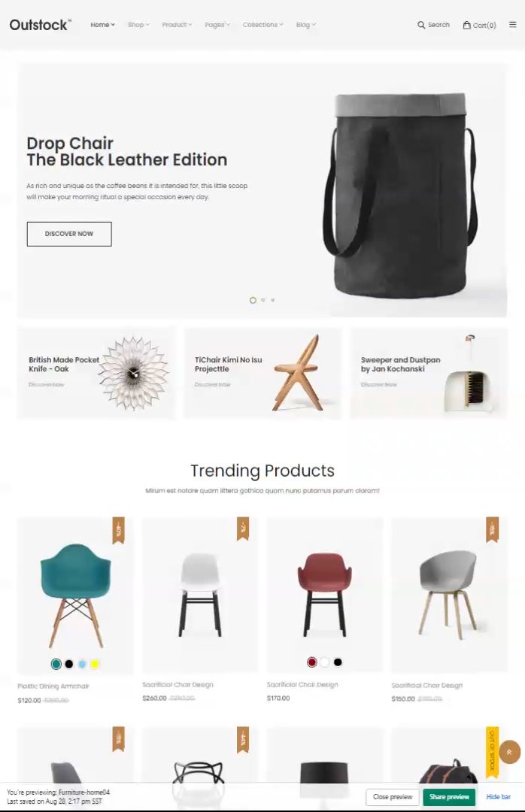The width and height of the screenshot is (525, 812).
Task: Click the Out of Stock yellow ribbon
Action: click(x=493, y=752)
